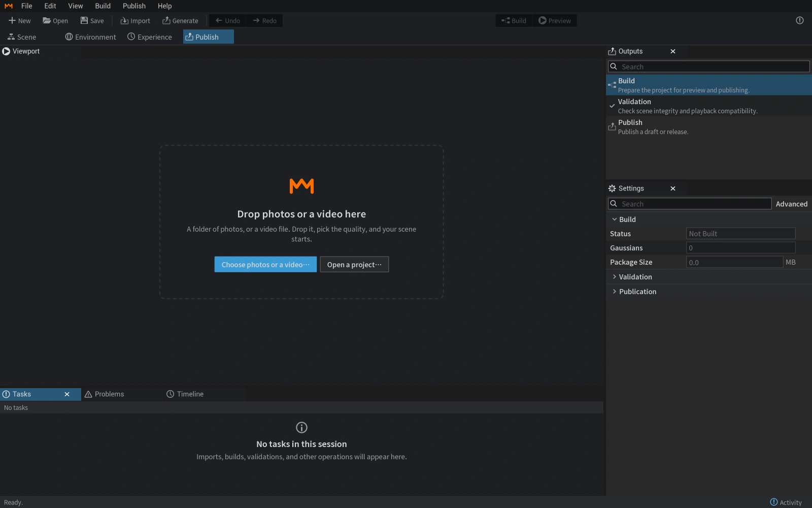The height and width of the screenshot is (508, 812).
Task: Click the Build toolbar button
Action: coord(514,21)
